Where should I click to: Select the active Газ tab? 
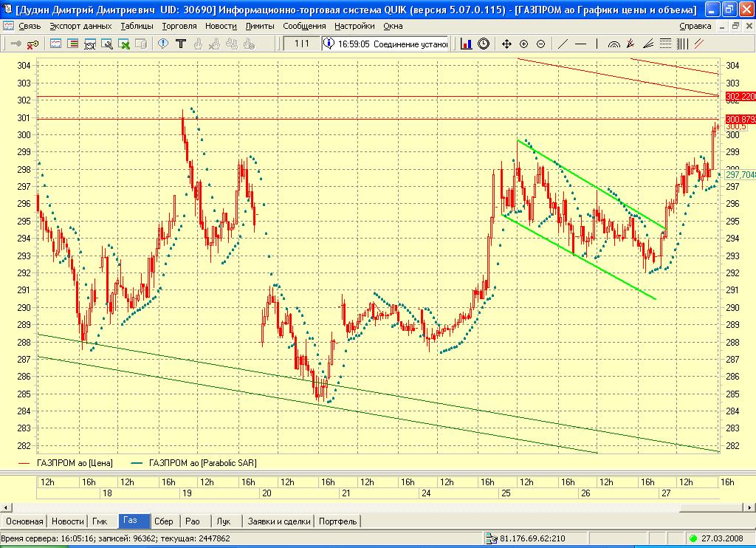tap(134, 521)
